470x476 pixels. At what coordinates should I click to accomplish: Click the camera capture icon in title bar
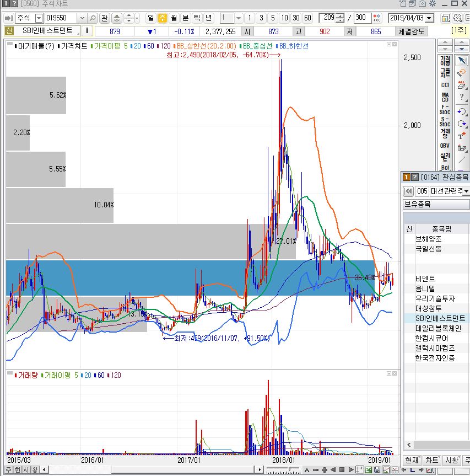423,4
